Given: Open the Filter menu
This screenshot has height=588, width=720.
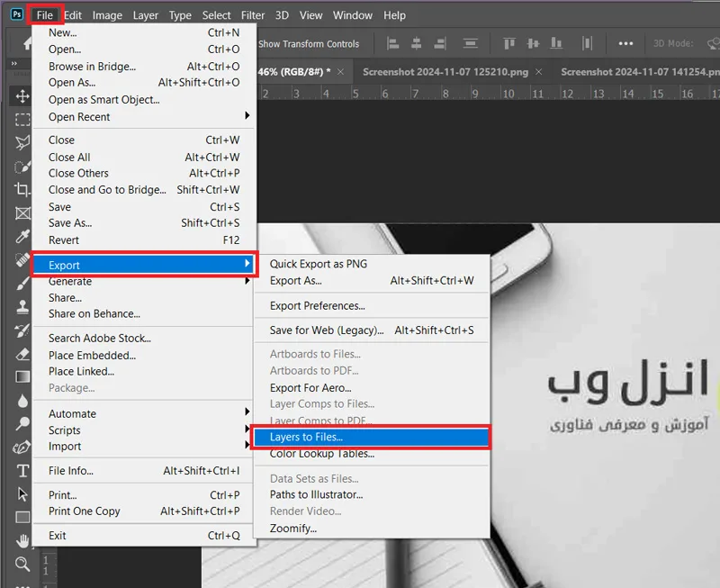Looking at the screenshot, I should pyautogui.click(x=253, y=15).
